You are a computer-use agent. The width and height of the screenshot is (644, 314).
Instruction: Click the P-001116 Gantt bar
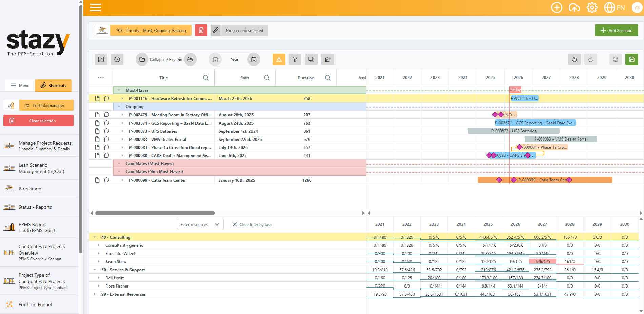(x=524, y=98)
